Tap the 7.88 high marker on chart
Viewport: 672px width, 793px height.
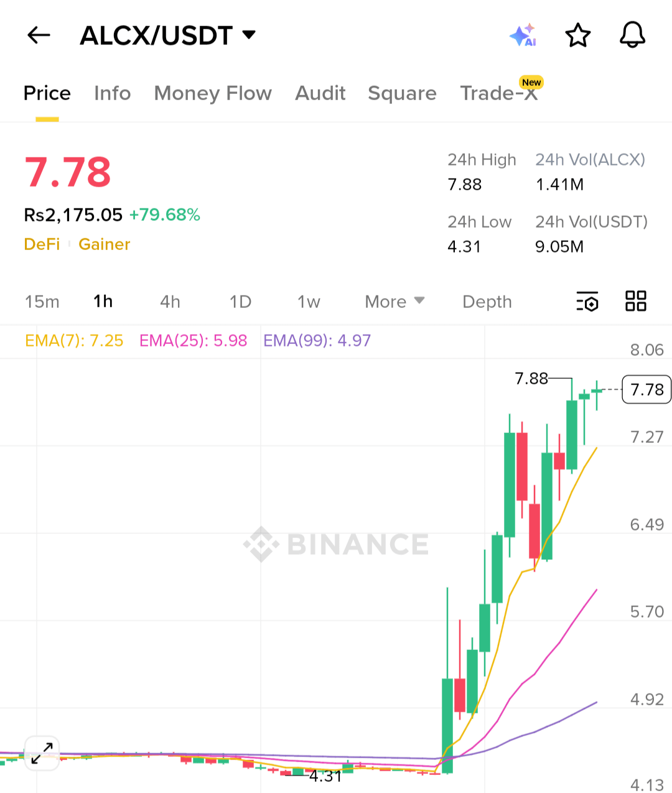[x=531, y=378]
